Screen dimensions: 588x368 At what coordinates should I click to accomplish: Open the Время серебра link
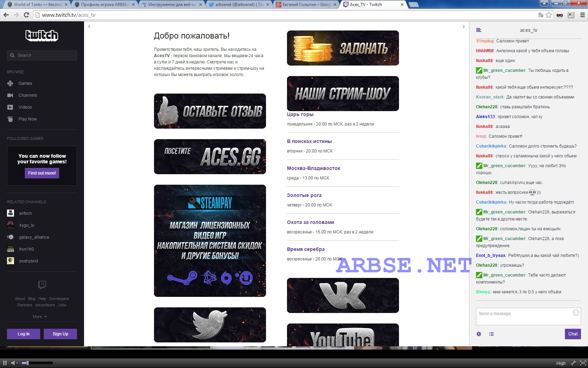tap(306, 249)
